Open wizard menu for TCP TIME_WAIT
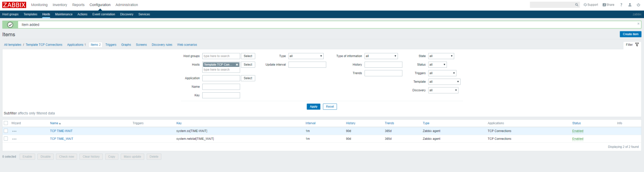Viewport: 644px width, 172px height. (x=15, y=139)
